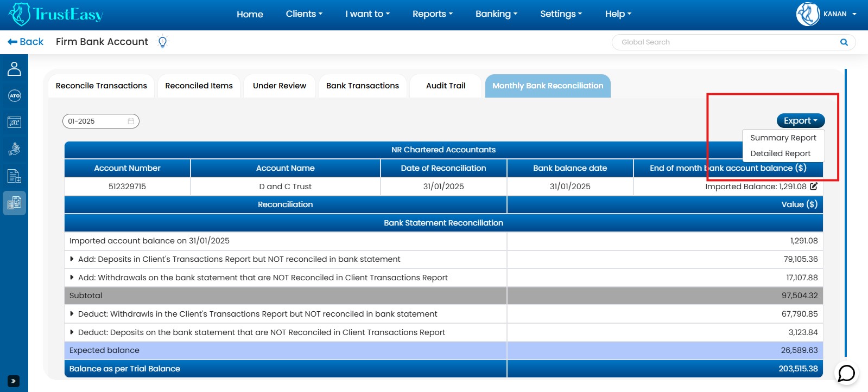This screenshot has height=392, width=868.
Task: Edit the imported balance pencil icon
Action: [x=813, y=187]
